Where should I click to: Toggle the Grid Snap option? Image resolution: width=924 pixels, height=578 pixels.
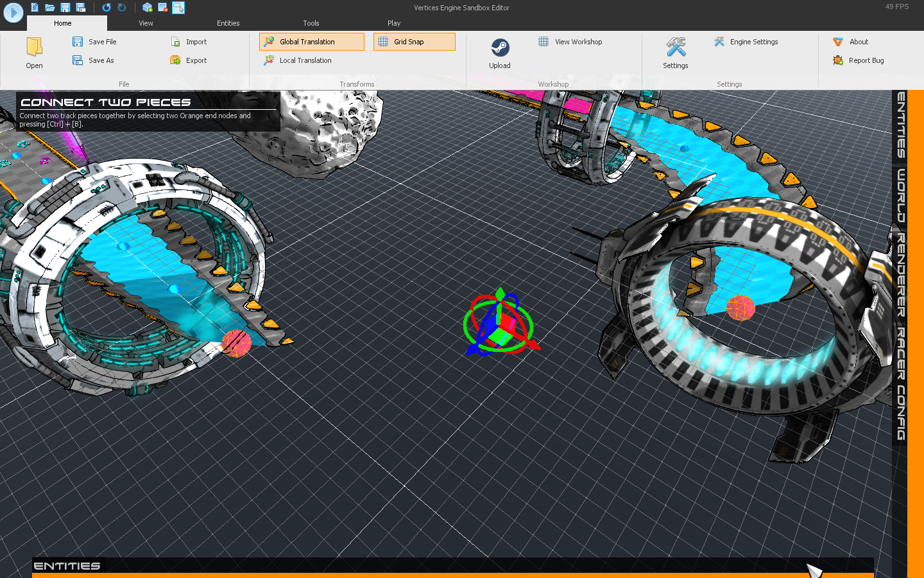(414, 42)
